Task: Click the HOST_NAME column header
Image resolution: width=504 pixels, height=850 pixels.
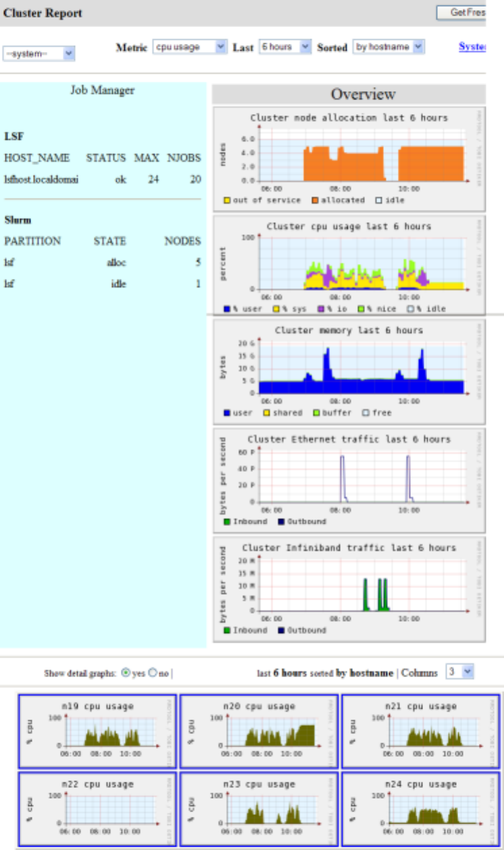Action: click(x=37, y=158)
